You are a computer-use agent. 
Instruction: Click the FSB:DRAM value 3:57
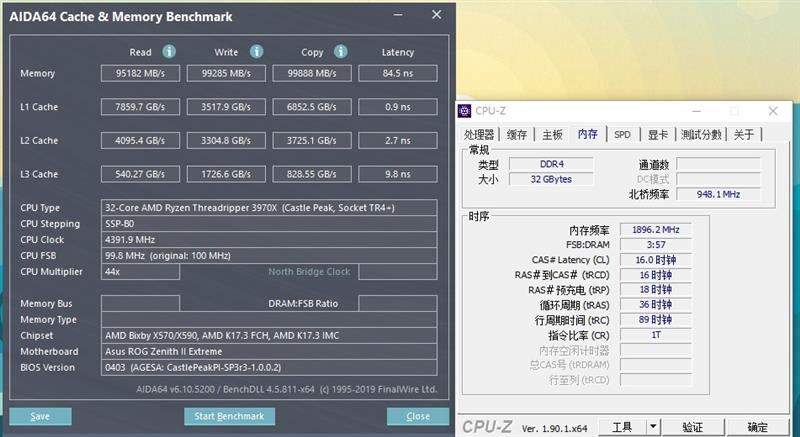coord(656,245)
